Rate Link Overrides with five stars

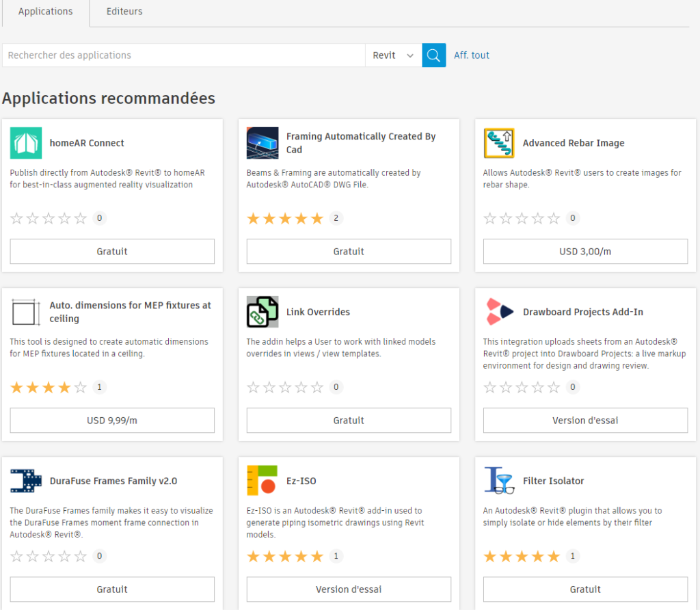(314, 387)
